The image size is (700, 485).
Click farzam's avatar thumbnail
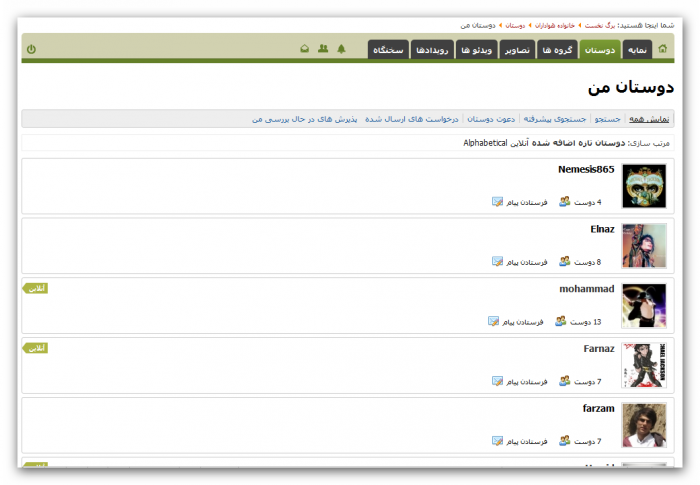(644, 425)
